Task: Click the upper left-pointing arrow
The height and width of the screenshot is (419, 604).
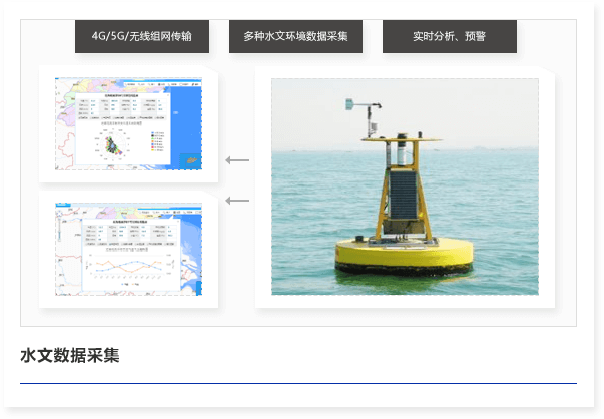Action: (237, 160)
